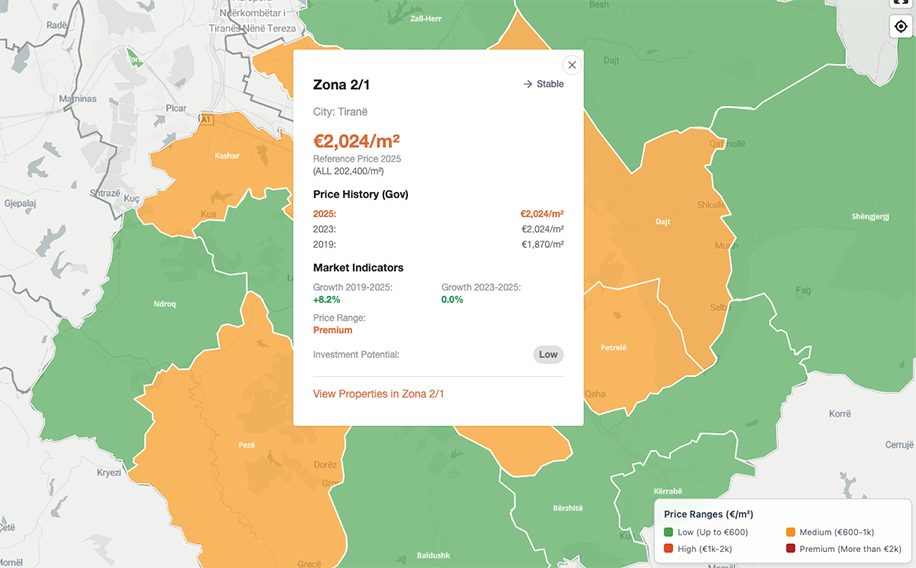Click the locate-me crosshair icon

coord(901,26)
